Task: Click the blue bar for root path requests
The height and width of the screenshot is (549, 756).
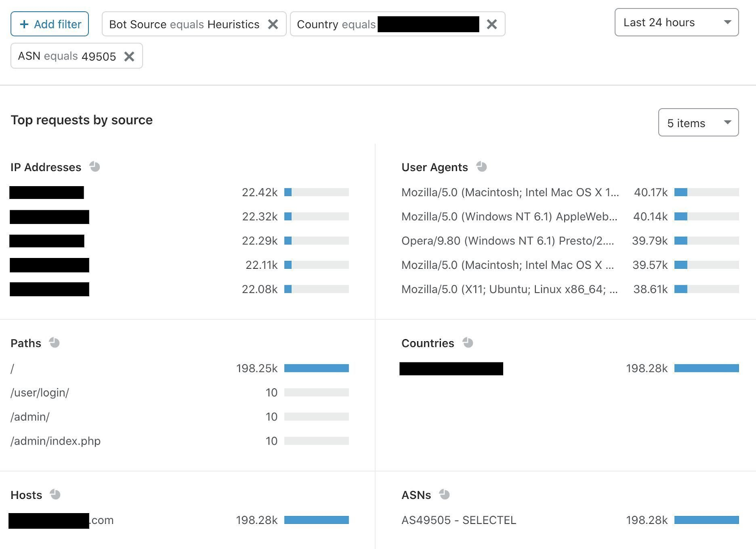Action: (x=316, y=368)
